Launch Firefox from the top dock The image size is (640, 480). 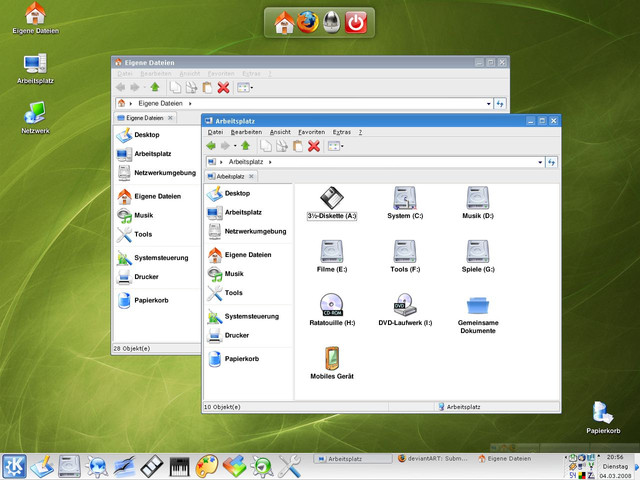coord(307,22)
